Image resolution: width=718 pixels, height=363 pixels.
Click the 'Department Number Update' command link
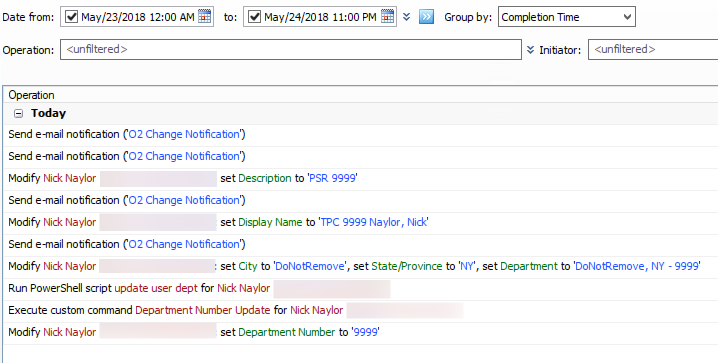click(202, 310)
